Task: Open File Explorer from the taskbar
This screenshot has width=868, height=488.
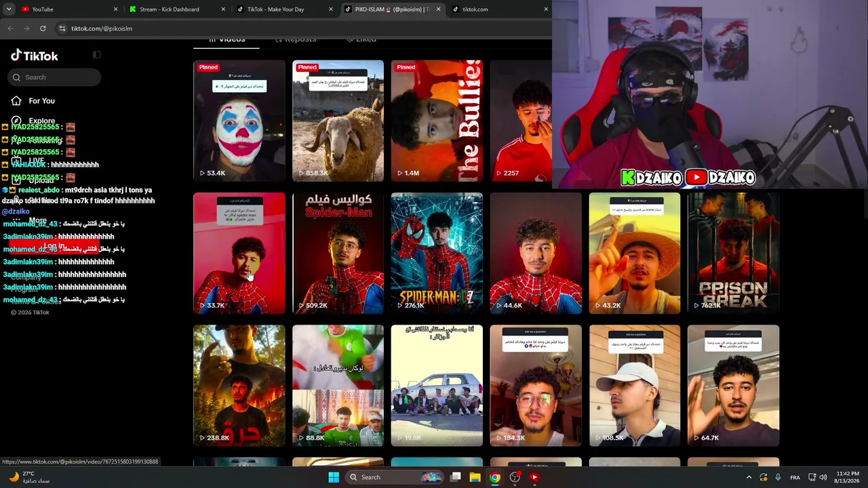Action: coord(475,477)
